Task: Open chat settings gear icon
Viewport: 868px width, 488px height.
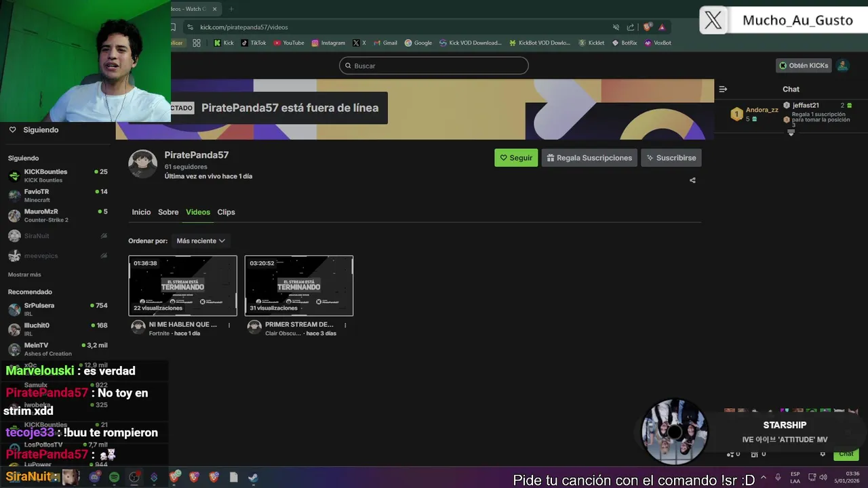Action: click(823, 454)
